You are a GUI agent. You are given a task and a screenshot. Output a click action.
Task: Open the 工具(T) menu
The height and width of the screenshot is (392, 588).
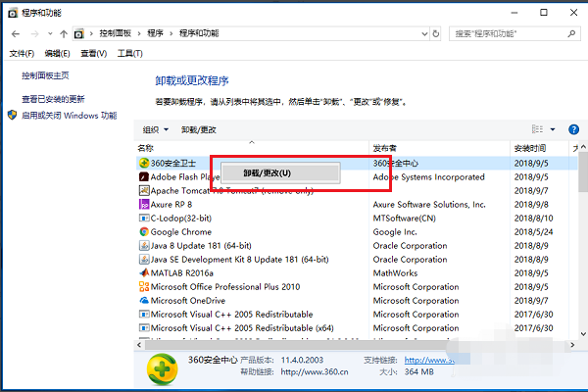tap(130, 54)
